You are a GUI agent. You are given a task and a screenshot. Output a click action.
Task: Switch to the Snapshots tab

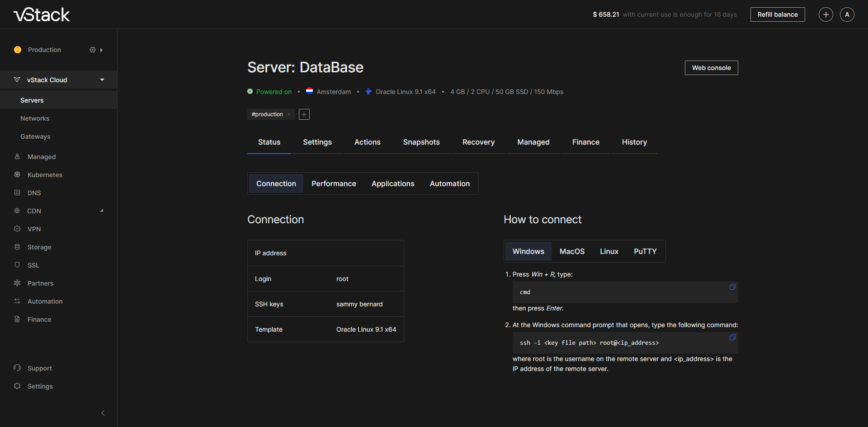pyautogui.click(x=421, y=142)
